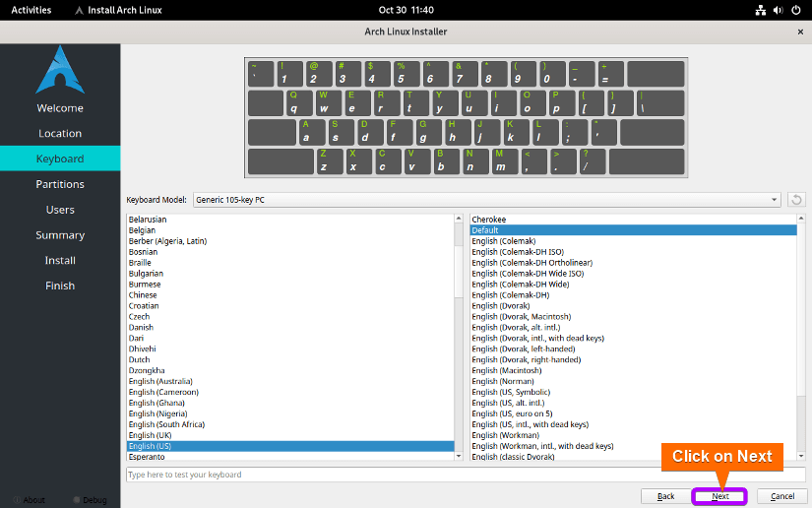Select English (Nigeria) layout
This screenshot has height=508, width=812.
[290, 413]
